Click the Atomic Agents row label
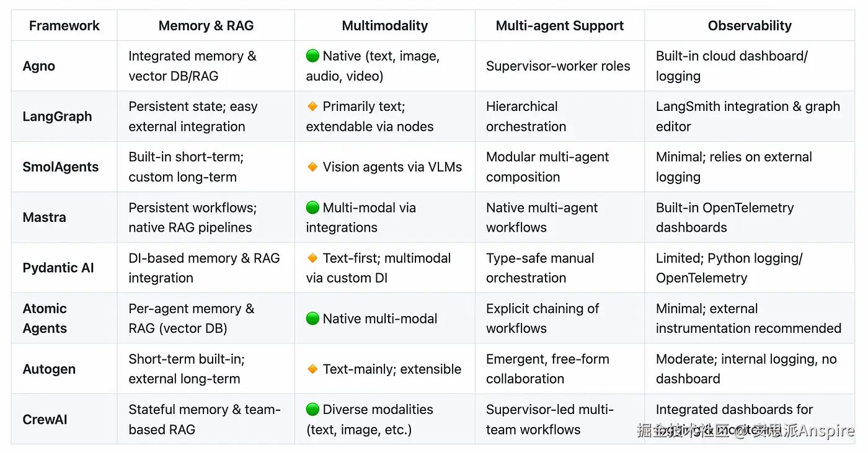The width and height of the screenshot is (868, 453). point(45,319)
